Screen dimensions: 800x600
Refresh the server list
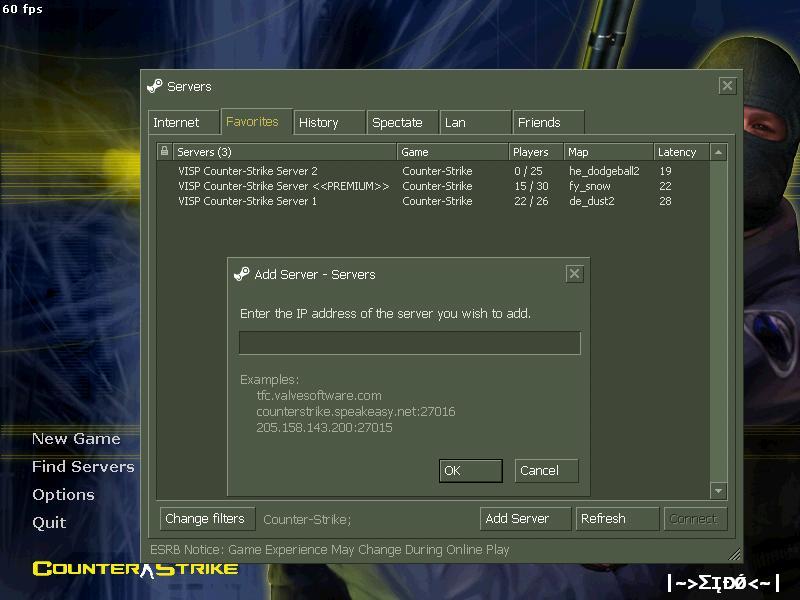[x=617, y=519]
